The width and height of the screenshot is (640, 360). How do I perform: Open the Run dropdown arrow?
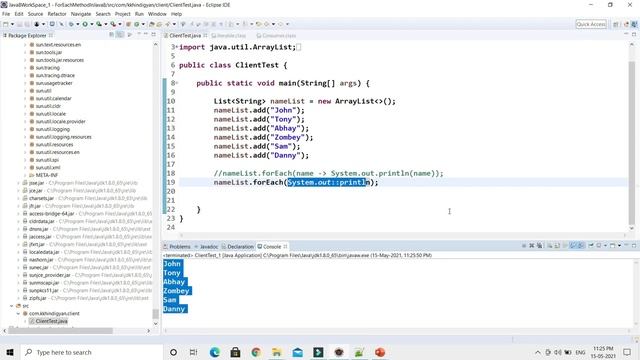click(92, 24)
